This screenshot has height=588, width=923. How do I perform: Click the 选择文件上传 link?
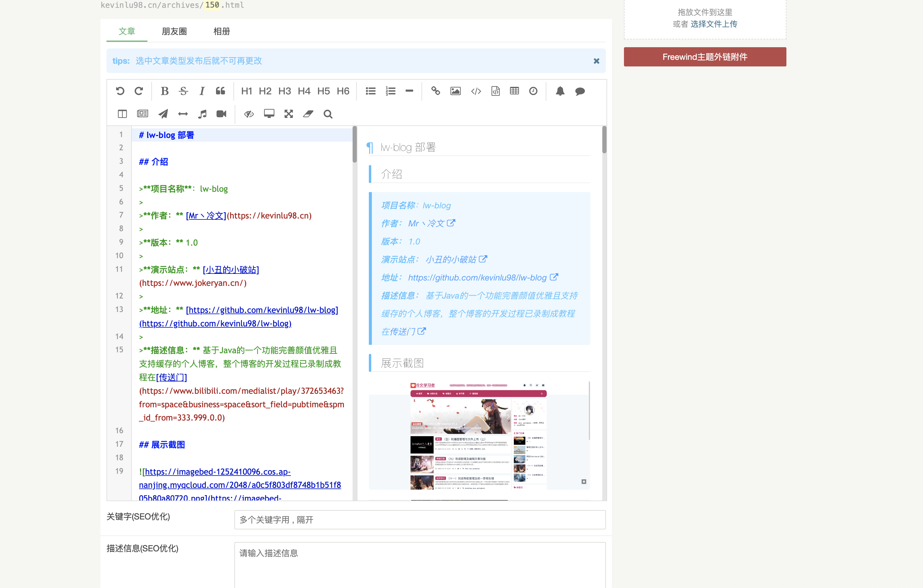coord(714,24)
